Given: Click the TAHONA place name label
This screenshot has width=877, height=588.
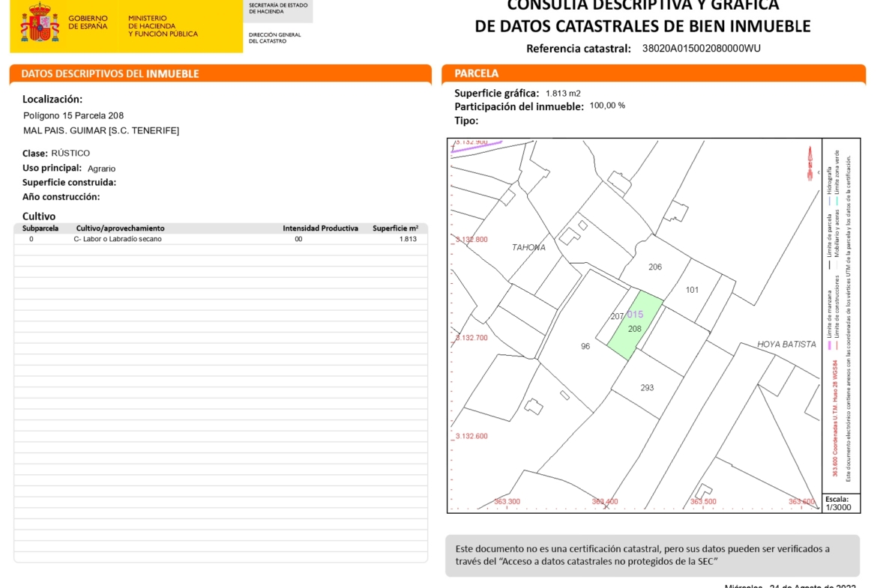Looking at the screenshot, I should tap(528, 247).
